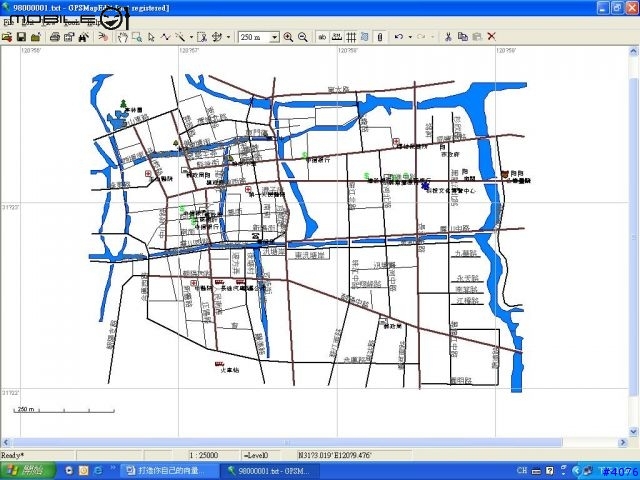The height and width of the screenshot is (480, 640).
Task: Click the 'Ready*' status bar text
Action: 12,455
